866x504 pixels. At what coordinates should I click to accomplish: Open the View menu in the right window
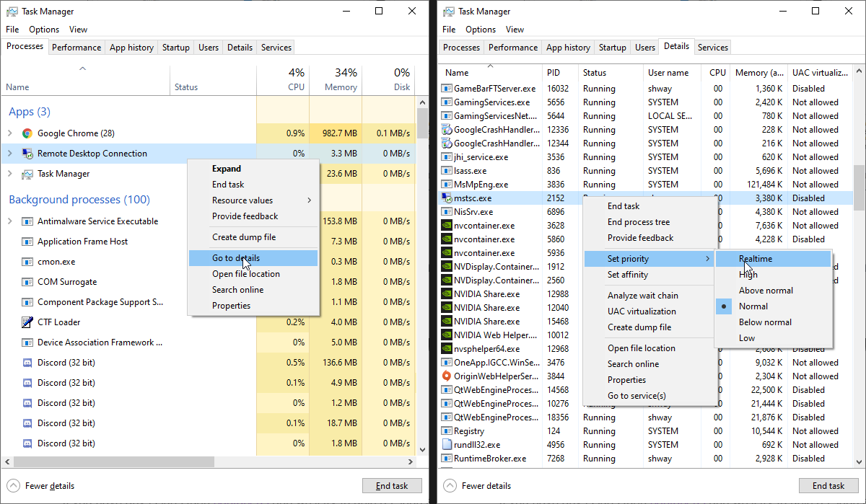515,30
